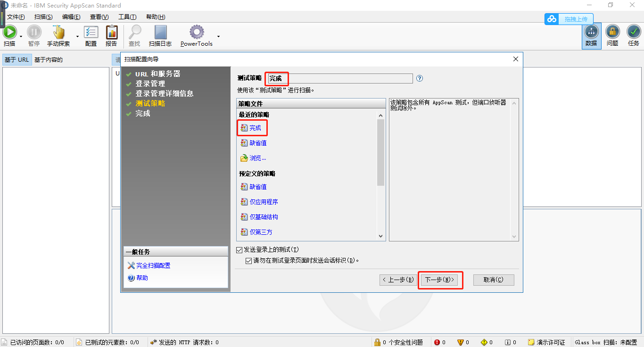Click the policy icon beside 仅应用程序
This screenshot has width=644, height=347.
click(244, 202)
